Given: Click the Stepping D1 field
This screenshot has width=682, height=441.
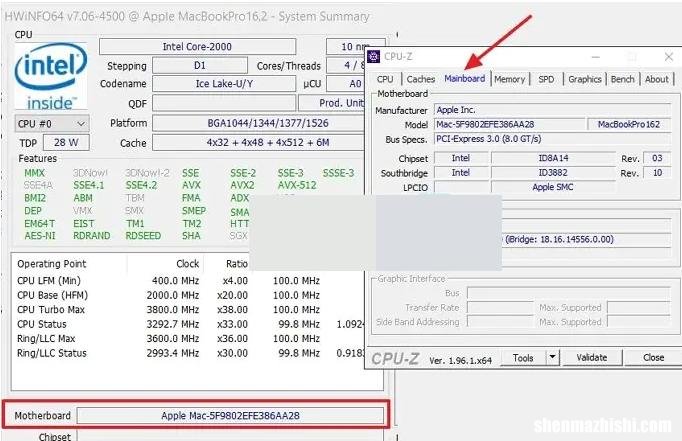Looking at the screenshot, I should point(200,66).
